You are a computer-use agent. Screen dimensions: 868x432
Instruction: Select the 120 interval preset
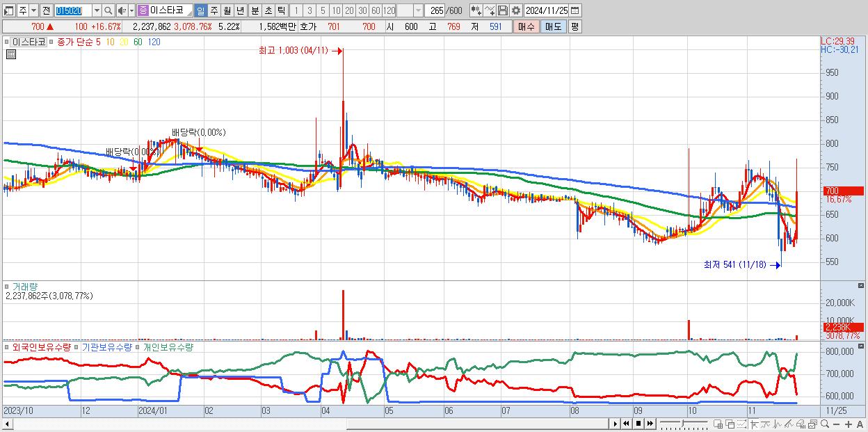click(389, 10)
